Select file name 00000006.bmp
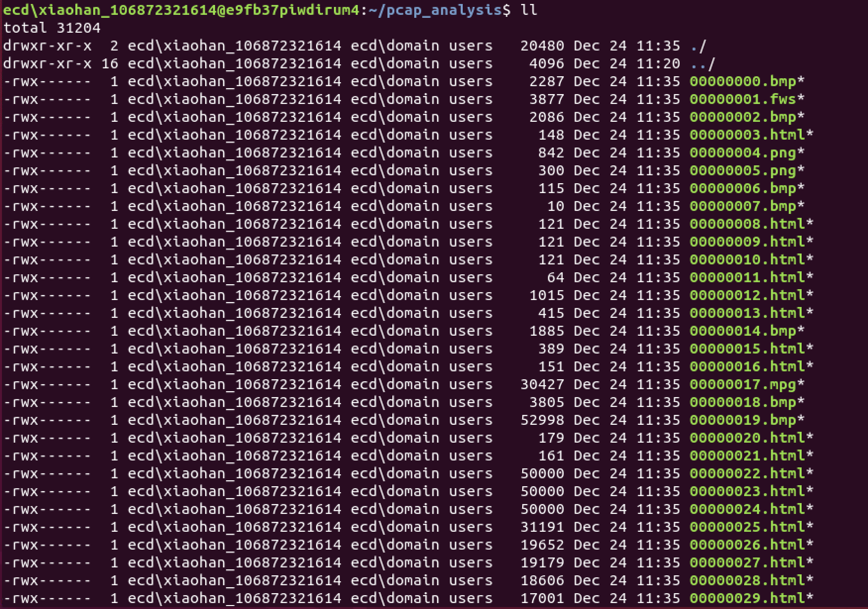This screenshot has width=868, height=609. (x=743, y=188)
